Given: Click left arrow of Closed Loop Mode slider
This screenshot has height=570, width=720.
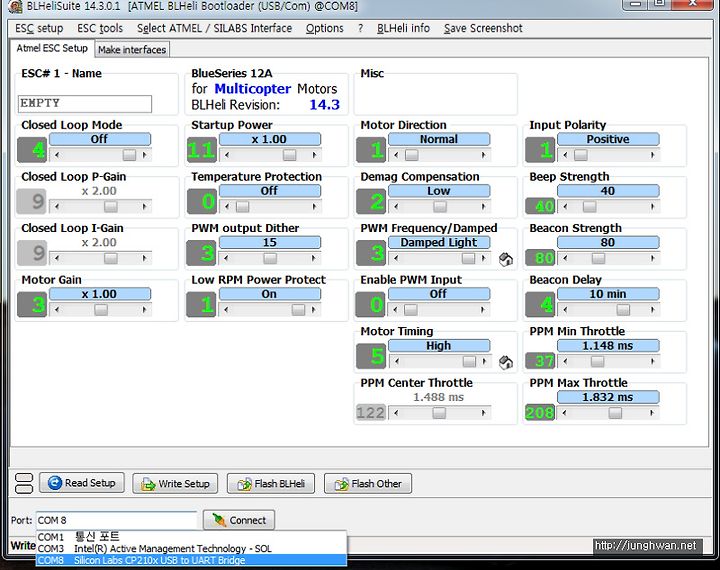Looking at the screenshot, I should pyautogui.click(x=56, y=155).
